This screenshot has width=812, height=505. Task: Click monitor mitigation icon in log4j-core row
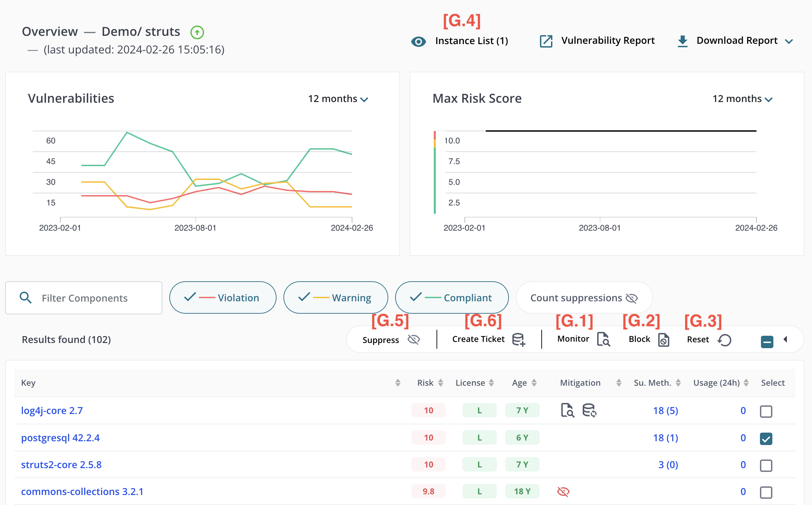click(567, 410)
